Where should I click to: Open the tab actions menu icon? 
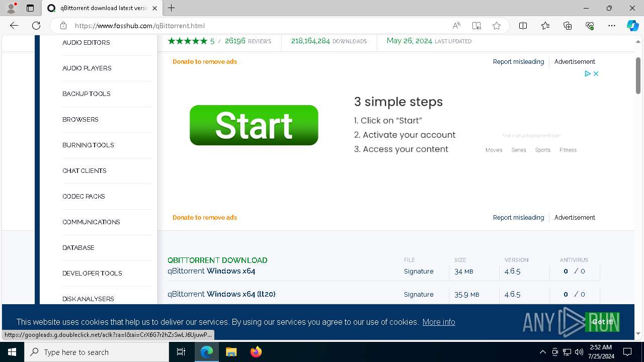click(x=30, y=8)
